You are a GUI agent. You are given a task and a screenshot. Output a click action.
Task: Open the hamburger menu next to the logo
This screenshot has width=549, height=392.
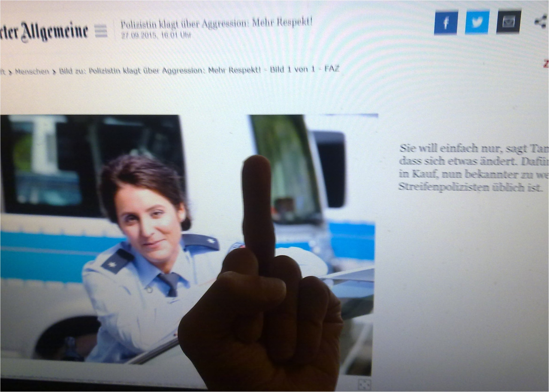pos(101,31)
